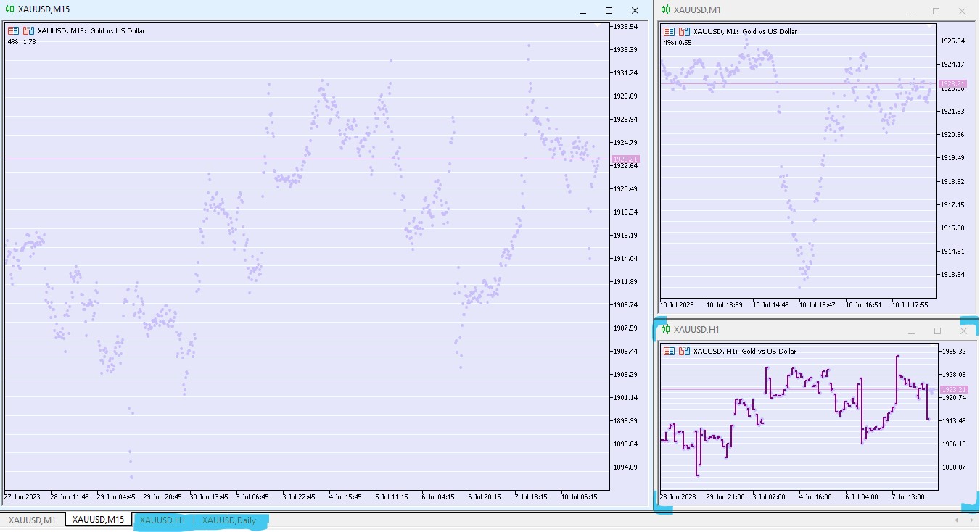
Task: Click Depth of Market icon in H1 chart
Action: coord(684,351)
